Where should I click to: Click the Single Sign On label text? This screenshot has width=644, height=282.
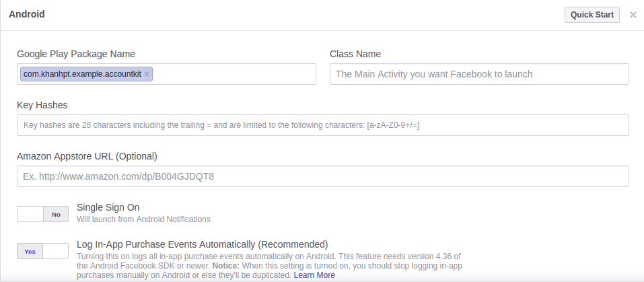tap(108, 207)
